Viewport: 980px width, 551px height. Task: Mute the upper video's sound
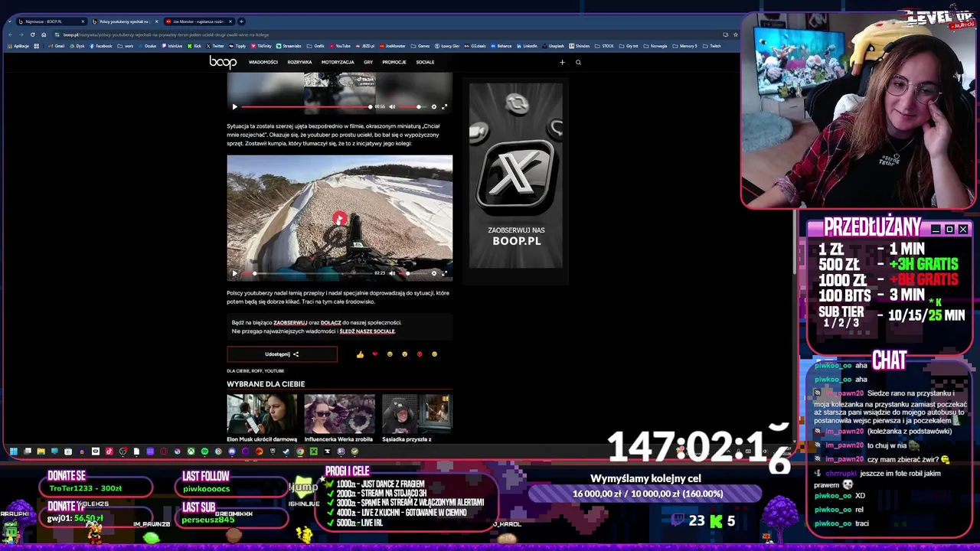392,107
